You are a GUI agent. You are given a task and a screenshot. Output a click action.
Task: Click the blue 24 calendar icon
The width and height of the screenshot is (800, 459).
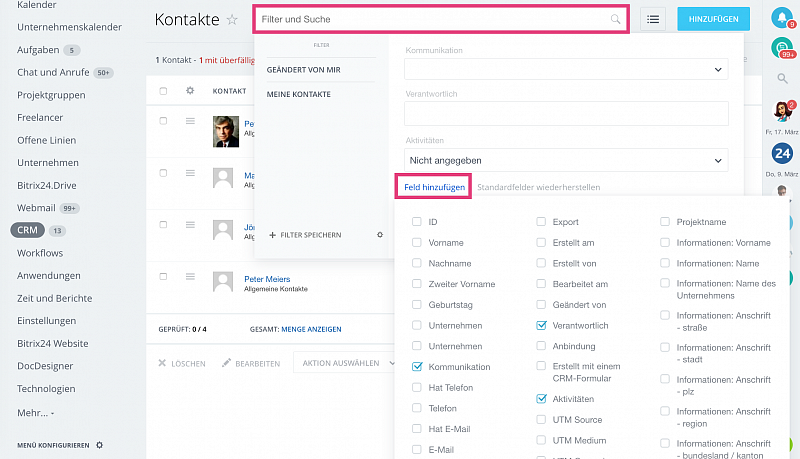(782, 153)
